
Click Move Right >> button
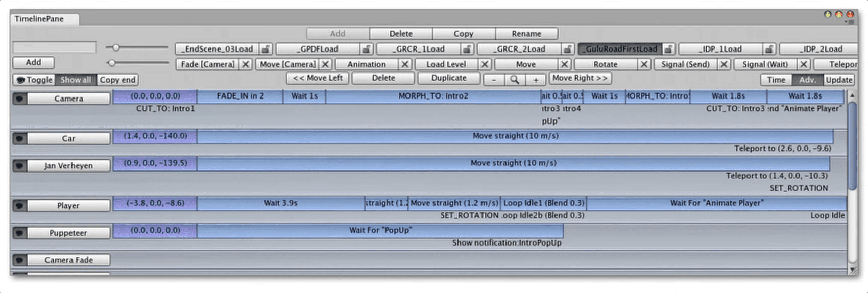(581, 78)
